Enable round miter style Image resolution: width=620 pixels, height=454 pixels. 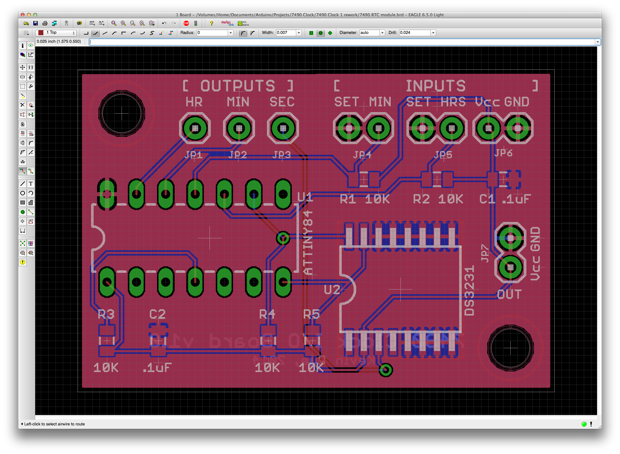point(243,33)
